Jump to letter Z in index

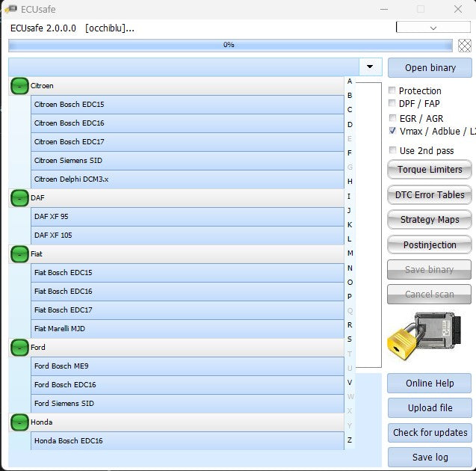pyautogui.click(x=350, y=440)
